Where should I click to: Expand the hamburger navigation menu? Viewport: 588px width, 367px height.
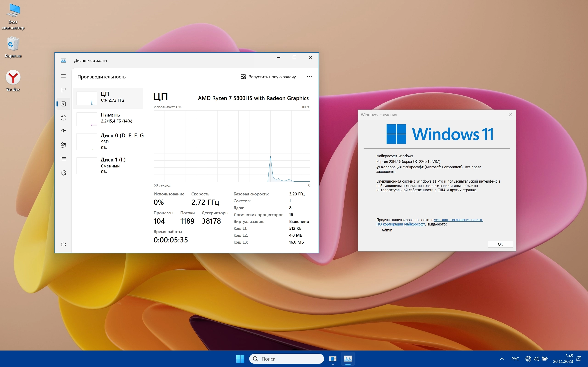point(63,76)
